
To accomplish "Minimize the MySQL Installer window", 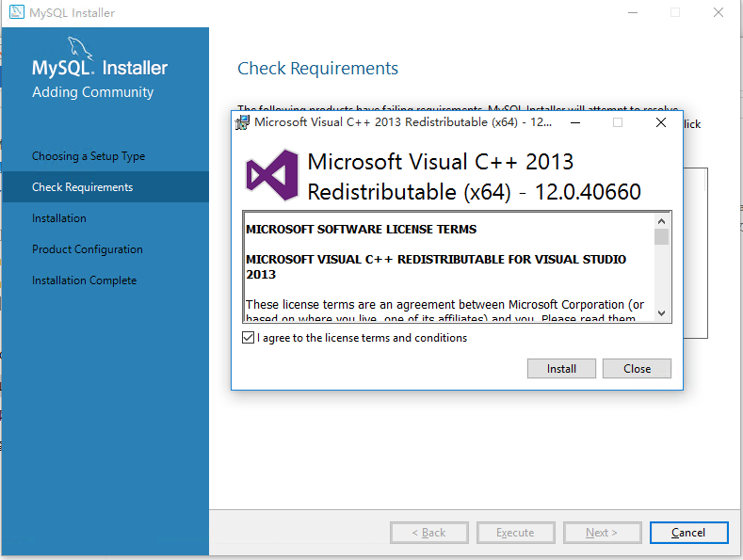I will click(x=631, y=13).
